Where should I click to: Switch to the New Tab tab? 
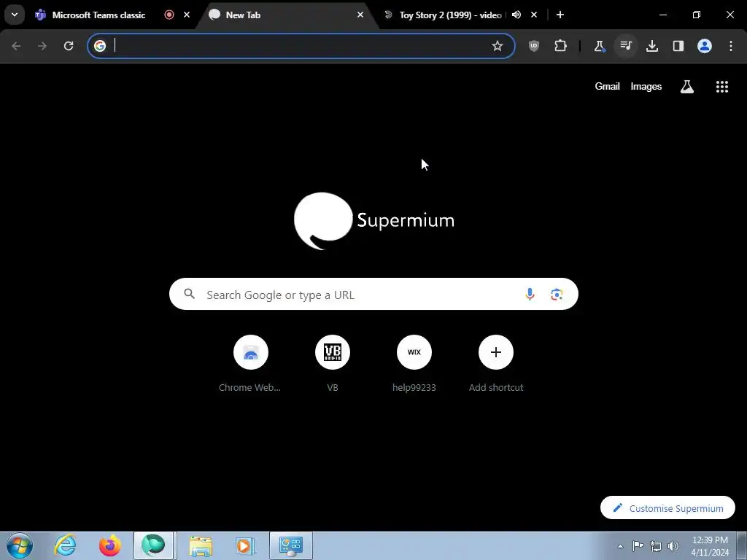(x=286, y=15)
